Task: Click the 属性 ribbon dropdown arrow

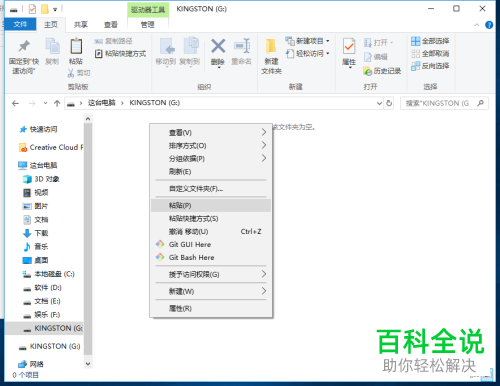Action: 350,68
